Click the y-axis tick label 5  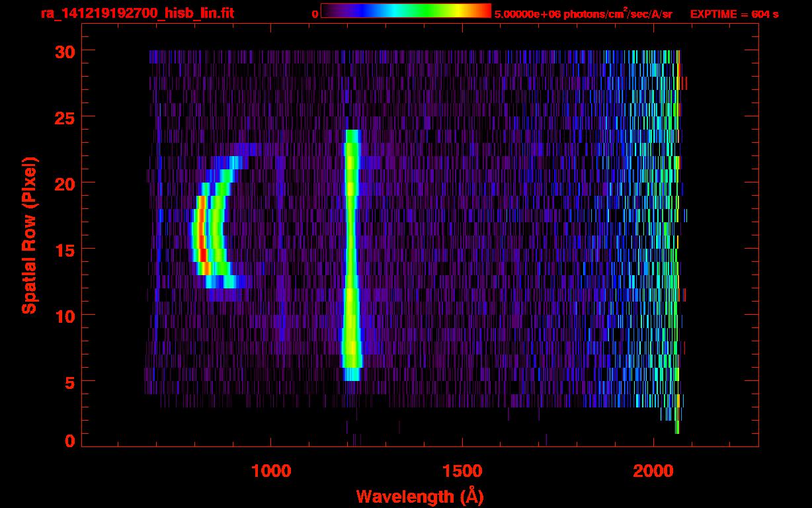click(69, 382)
